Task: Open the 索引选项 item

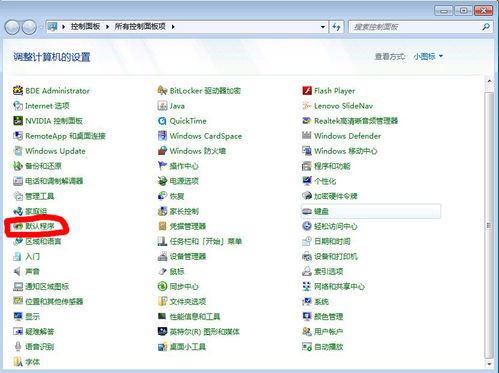Action: tap(322, 271)
